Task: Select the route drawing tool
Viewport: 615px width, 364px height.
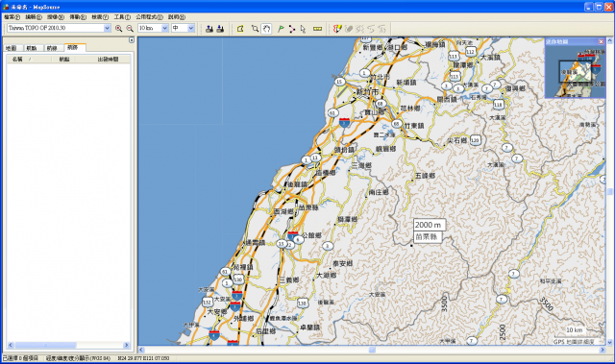Action: pos(292,28)
